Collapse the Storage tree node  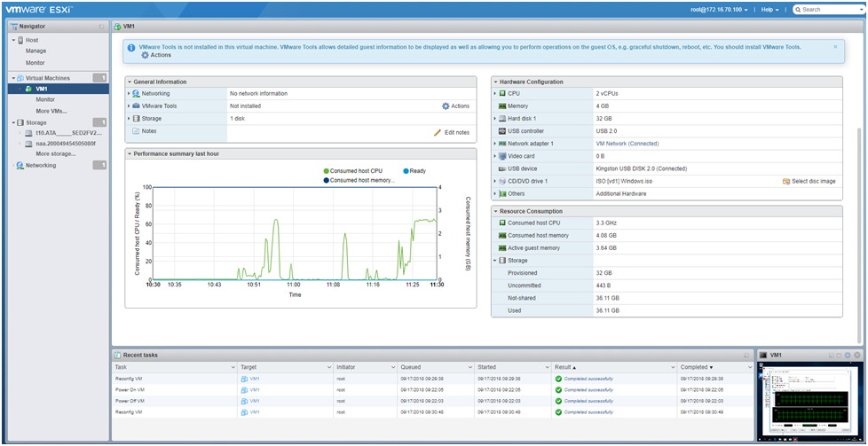pyautogui.click(x=14, y=123)
